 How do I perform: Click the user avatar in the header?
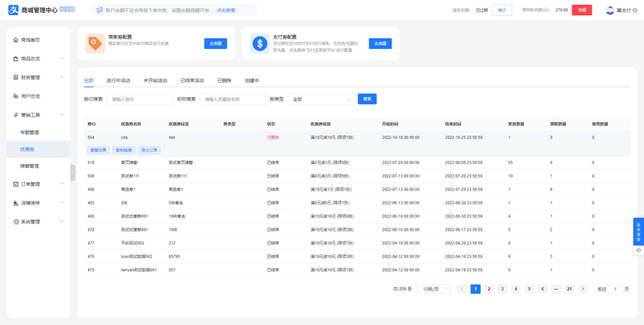(x=610, y=10)
